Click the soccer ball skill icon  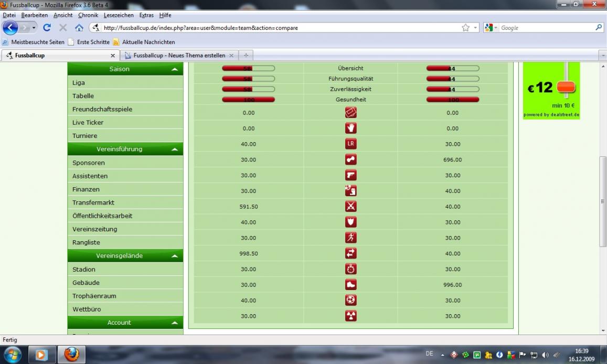pos(350,300)
